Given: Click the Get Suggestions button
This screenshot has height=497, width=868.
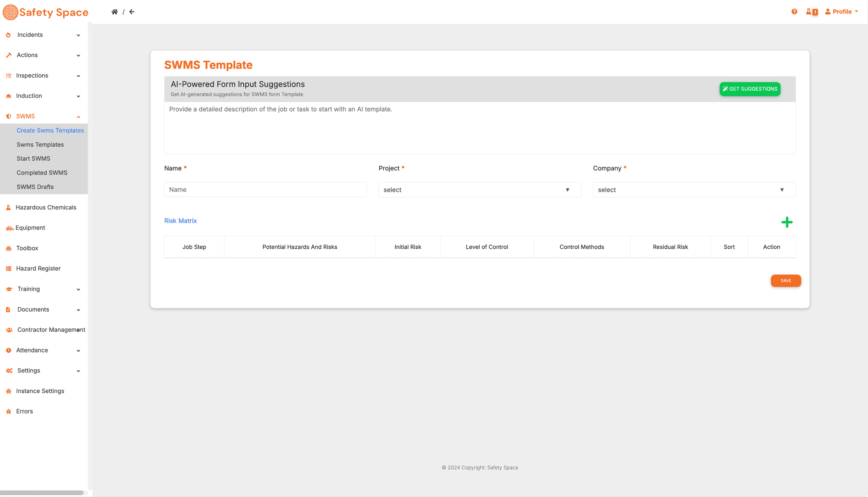Looking at the screenshot, I should pyautogui.click(x=750, y=89).
